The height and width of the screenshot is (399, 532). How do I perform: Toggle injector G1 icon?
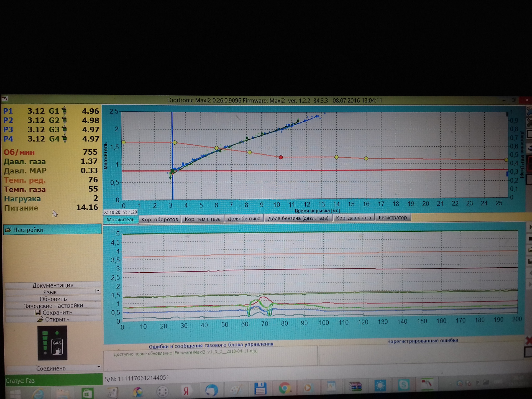64,111
